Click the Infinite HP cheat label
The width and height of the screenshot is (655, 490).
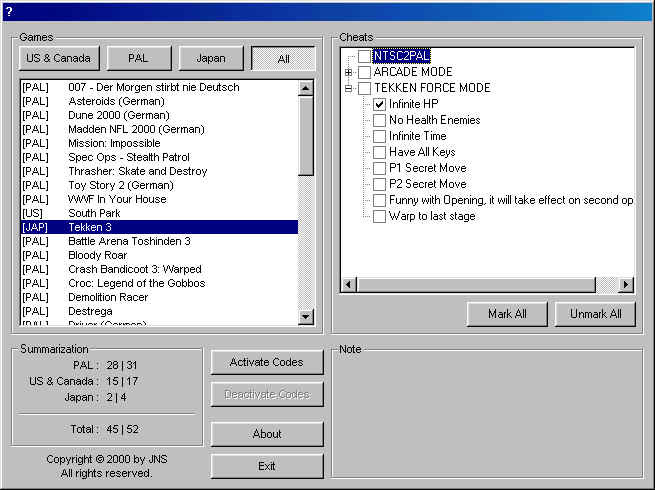tap(414, 104)
